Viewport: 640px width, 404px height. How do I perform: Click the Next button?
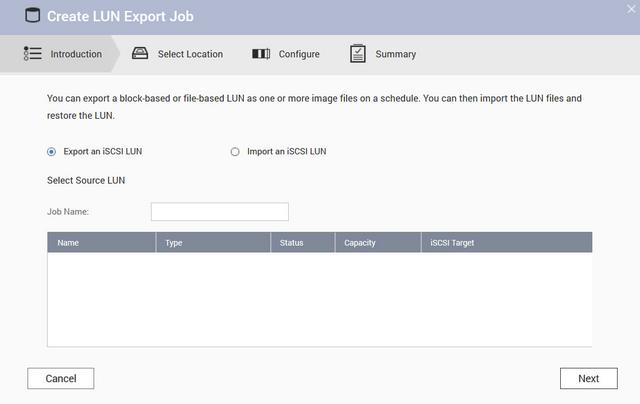tap(589, 378)
